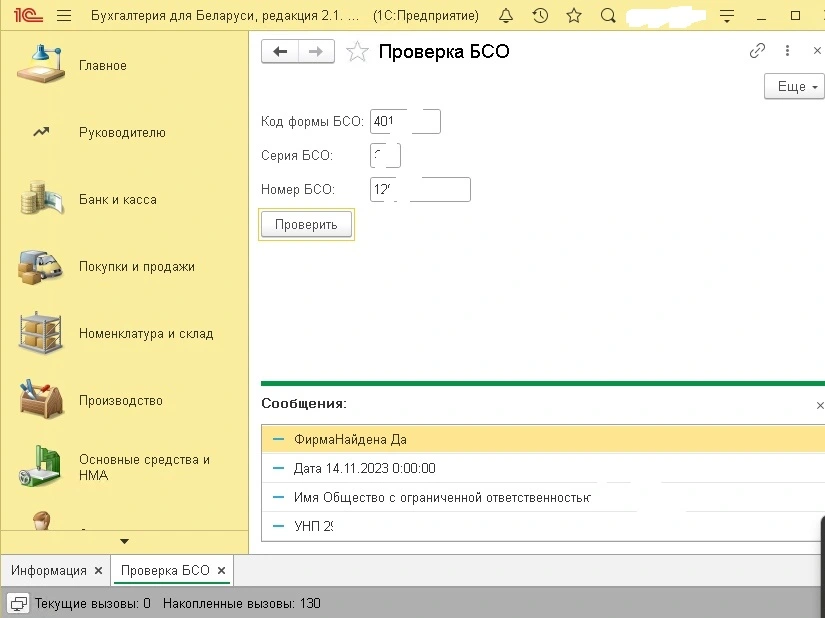The image size is (825, 618).
Task: Add Проверка БСО page to favorites
Action: coord(357,53)
